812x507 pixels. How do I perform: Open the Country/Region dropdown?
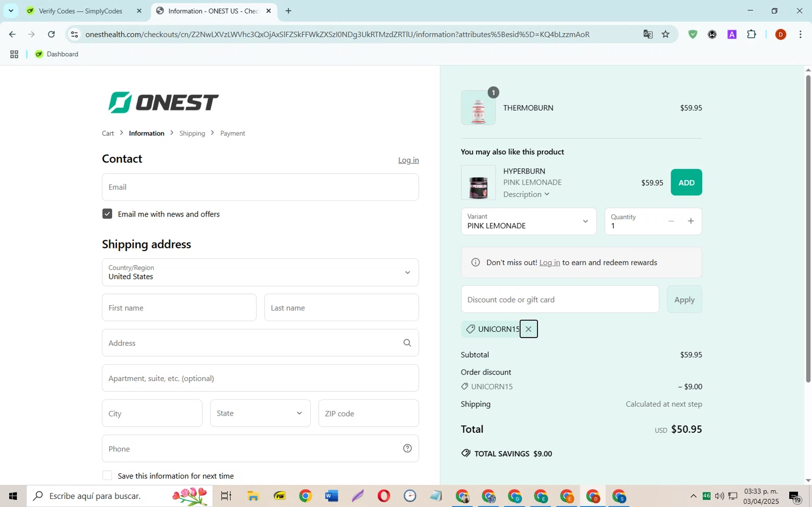(260, 272)
